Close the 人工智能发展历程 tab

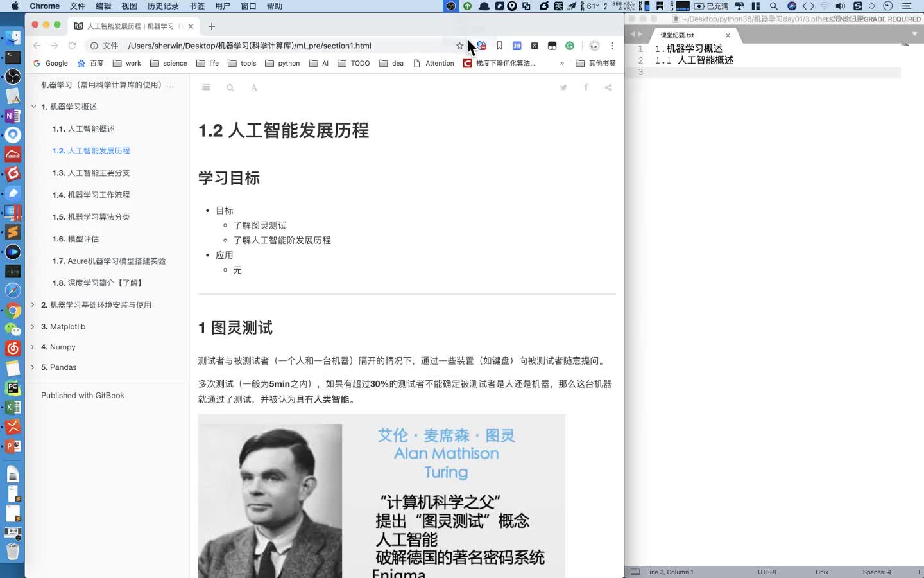tap(191, 26)
